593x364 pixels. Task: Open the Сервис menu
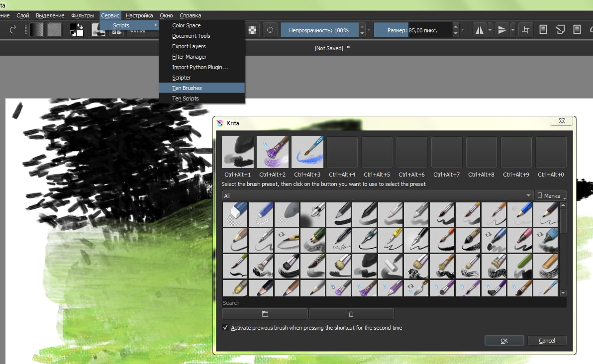click(x=110, y=15)
